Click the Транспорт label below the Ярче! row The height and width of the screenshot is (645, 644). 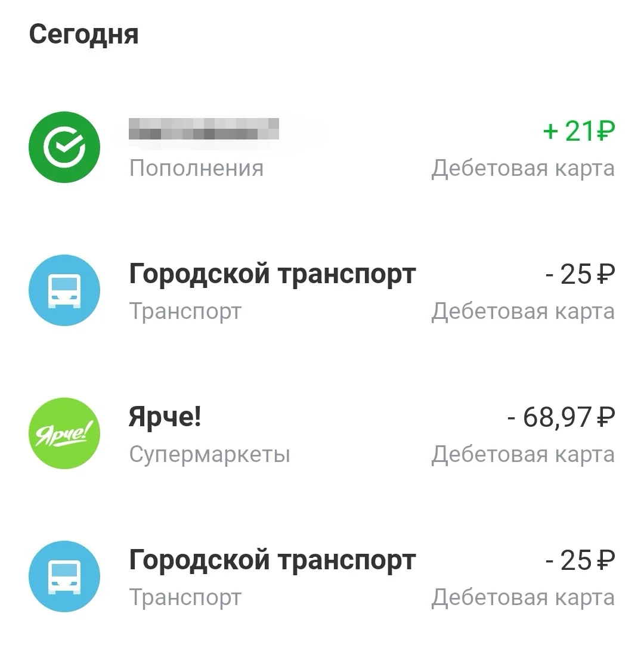[x=185, y=597]
